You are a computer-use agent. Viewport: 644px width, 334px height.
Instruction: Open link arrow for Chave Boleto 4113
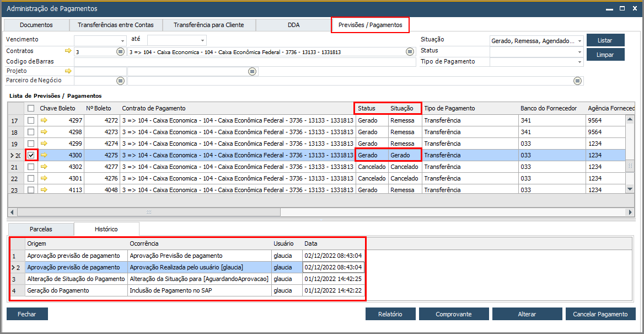pos(44,190)
